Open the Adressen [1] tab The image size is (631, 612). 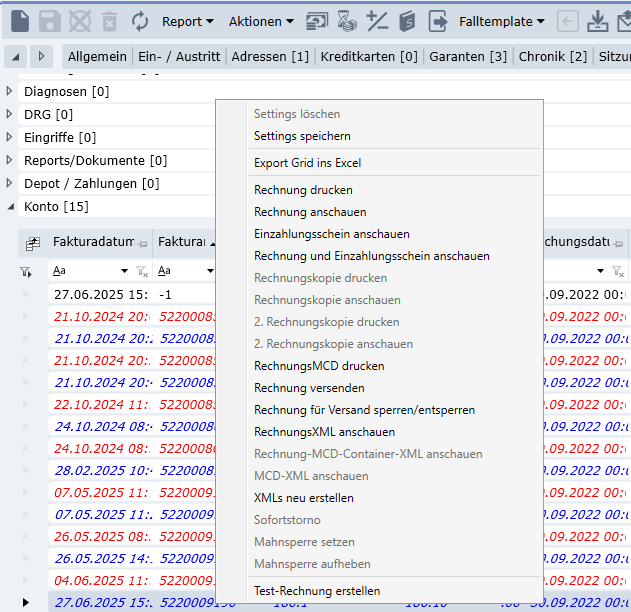pos(270,56)
